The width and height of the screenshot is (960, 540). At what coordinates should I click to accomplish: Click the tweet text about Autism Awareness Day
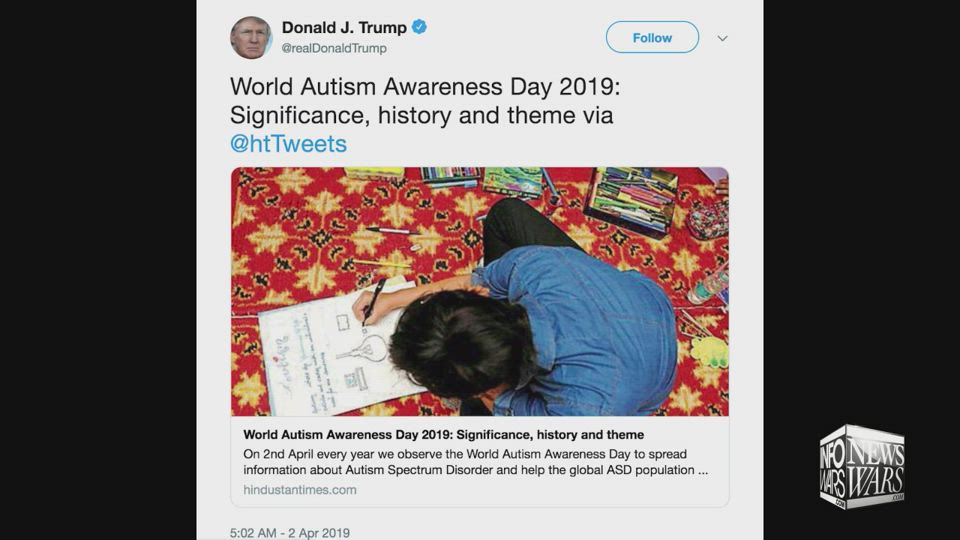tap(425, 115)
